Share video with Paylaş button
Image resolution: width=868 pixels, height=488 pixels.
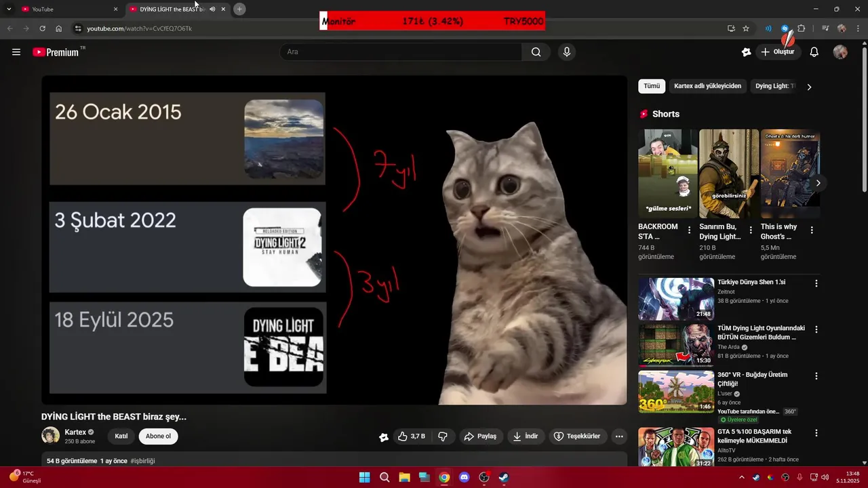coord(480,436)
